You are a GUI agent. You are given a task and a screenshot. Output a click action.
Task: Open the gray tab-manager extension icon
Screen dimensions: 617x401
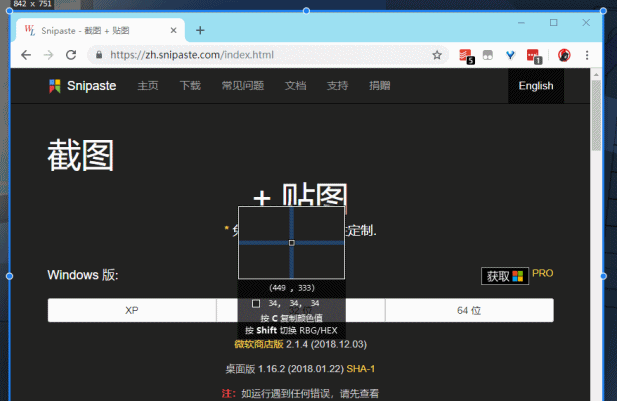(488, 55)
